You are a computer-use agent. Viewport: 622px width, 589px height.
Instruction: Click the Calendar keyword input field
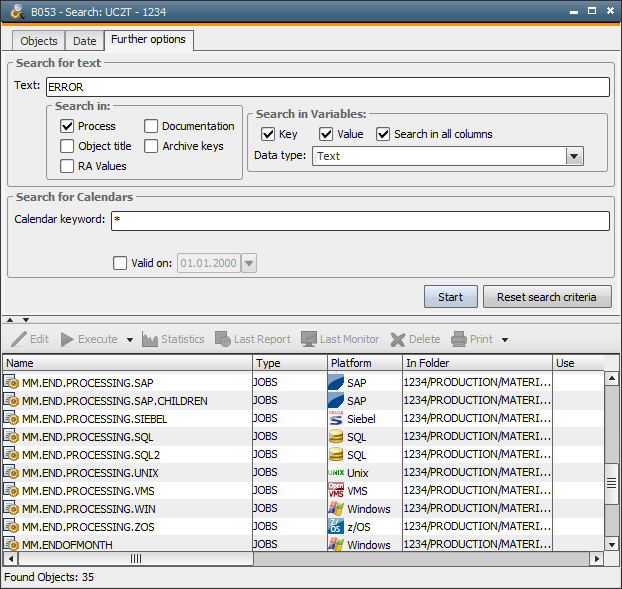click(360, 221)
